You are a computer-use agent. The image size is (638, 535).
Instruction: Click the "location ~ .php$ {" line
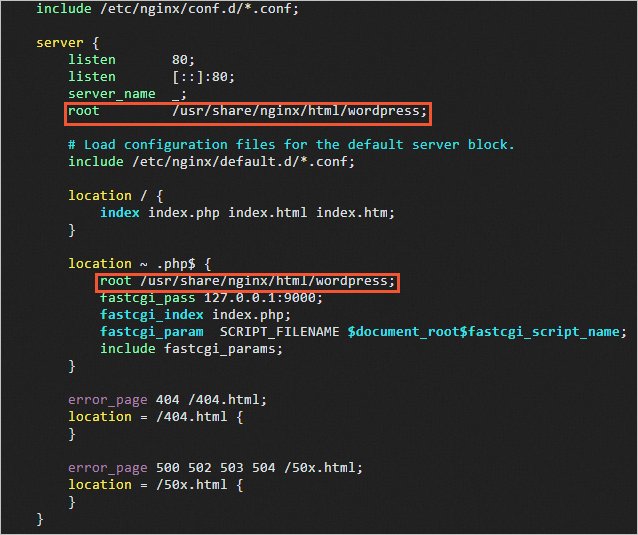tap(138, 264)
